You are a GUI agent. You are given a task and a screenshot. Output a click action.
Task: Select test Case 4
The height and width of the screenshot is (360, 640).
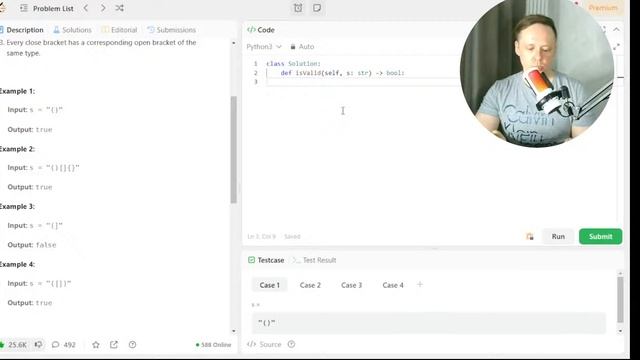(393, 285)
